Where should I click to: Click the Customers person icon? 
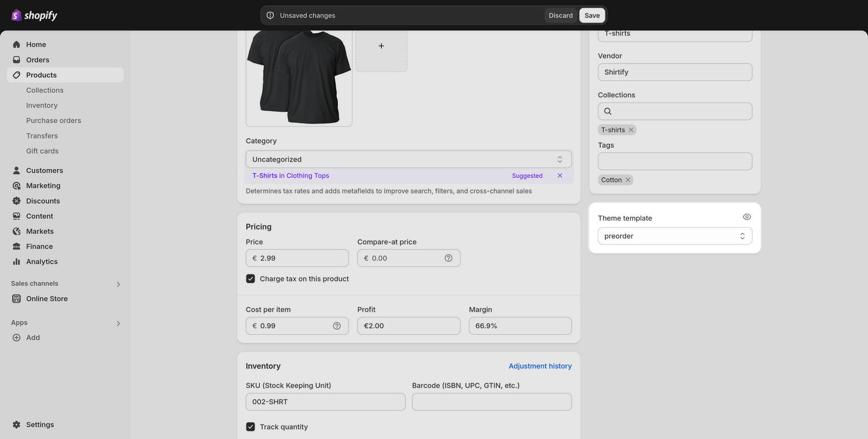tap(16, 170)
